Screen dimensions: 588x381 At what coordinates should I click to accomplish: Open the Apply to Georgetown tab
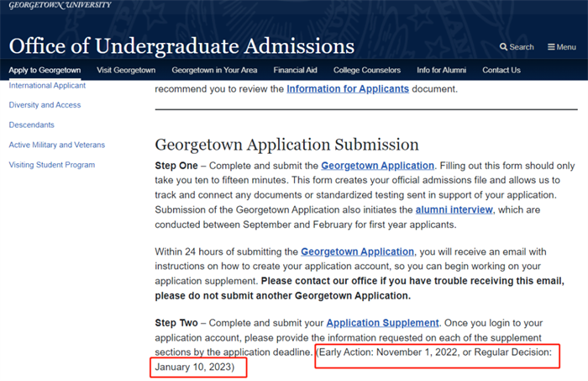tap(45, 70)
